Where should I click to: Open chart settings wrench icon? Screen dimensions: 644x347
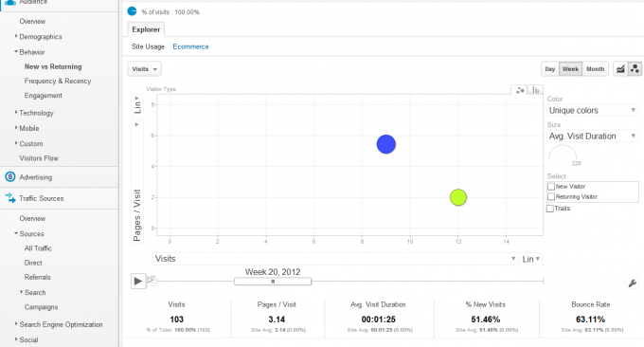(x=632, y=283)
